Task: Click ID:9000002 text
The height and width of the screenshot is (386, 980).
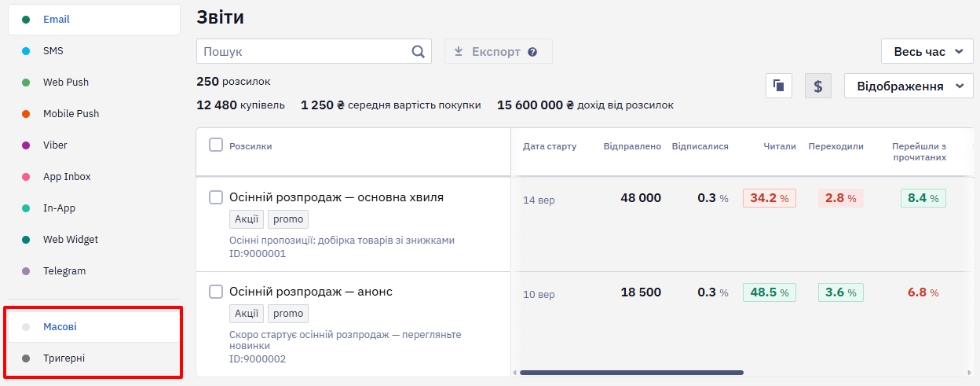Action: 258,359
